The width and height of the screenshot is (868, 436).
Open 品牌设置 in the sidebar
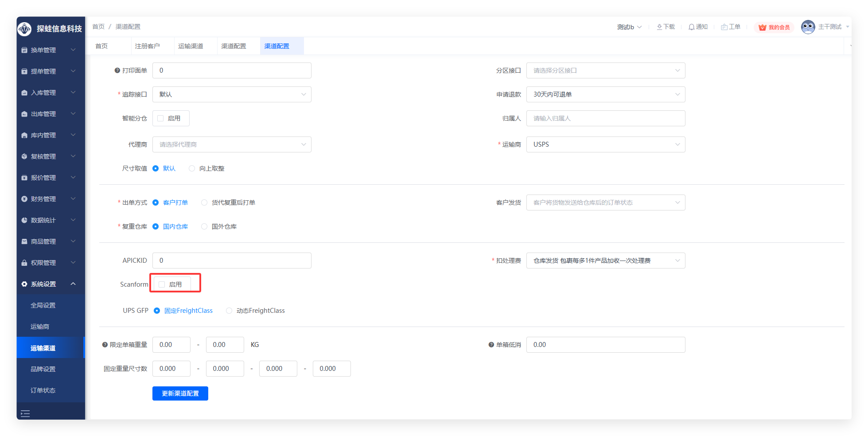(x=43, y=369)
